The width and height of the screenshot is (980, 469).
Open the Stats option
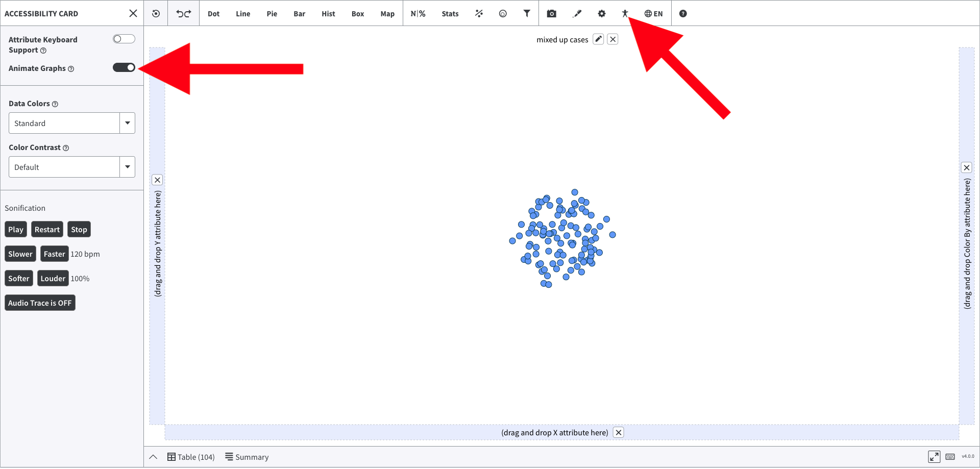coord(450,14)
